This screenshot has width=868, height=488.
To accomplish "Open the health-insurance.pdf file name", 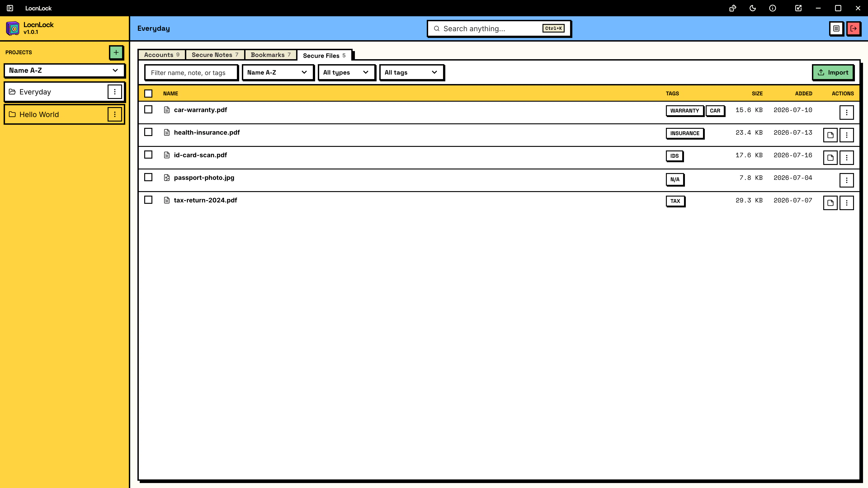I will (207, 132).
